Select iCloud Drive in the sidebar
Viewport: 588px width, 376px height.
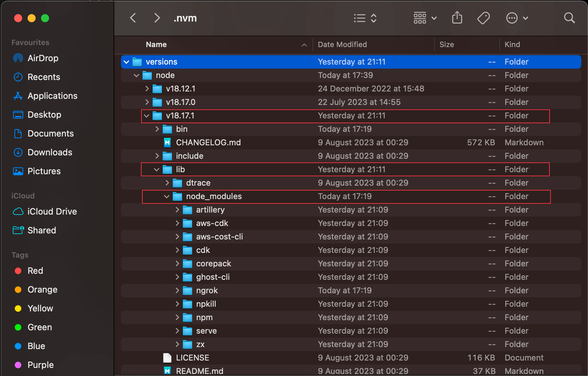(x=52, y=211)
